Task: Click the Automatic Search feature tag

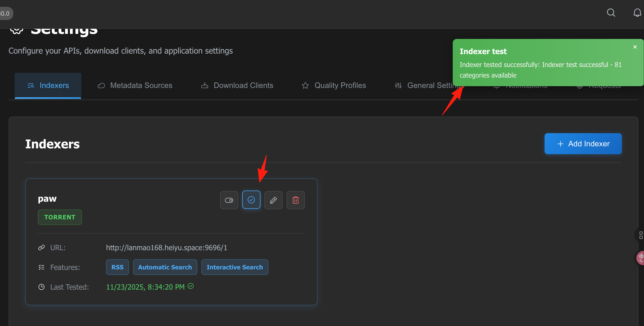Action: tap(165, 267)
